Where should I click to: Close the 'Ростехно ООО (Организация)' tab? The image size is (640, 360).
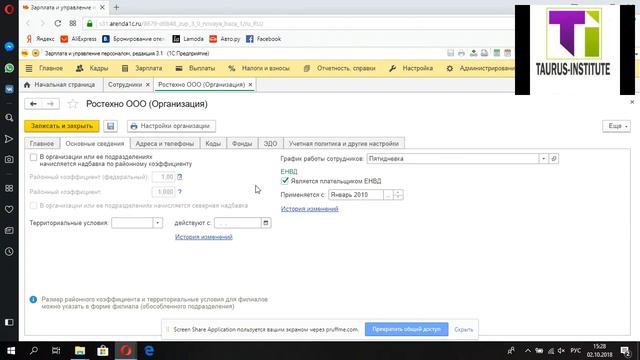[x=250, y=85]
